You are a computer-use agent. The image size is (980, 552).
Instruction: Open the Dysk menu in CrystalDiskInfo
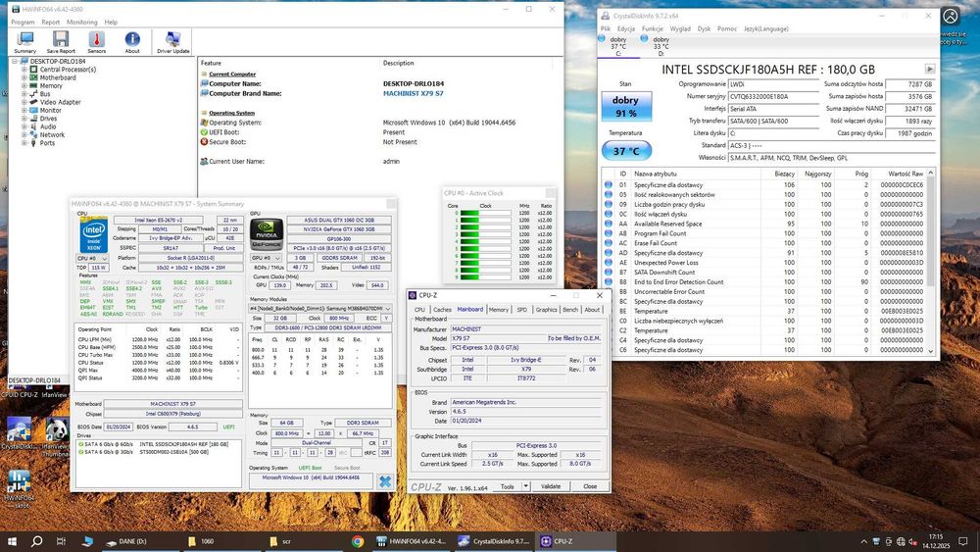[704, 28]
